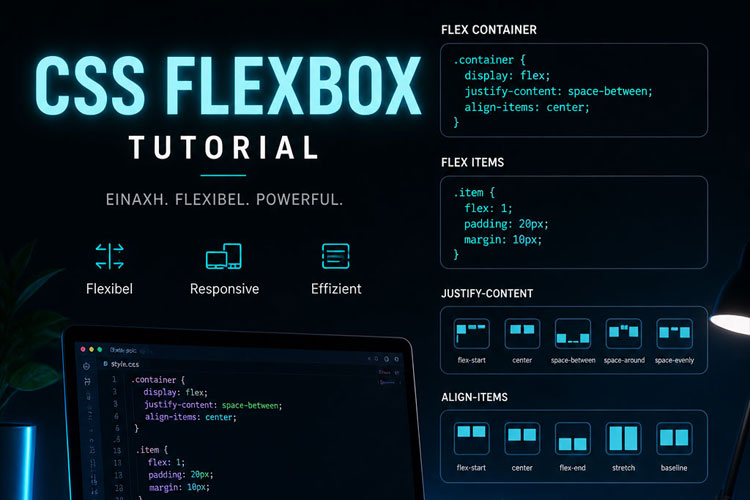Screen dimensions: 750x500
Task: Click the 'Flexibel' label
Action: coord(110,289)
